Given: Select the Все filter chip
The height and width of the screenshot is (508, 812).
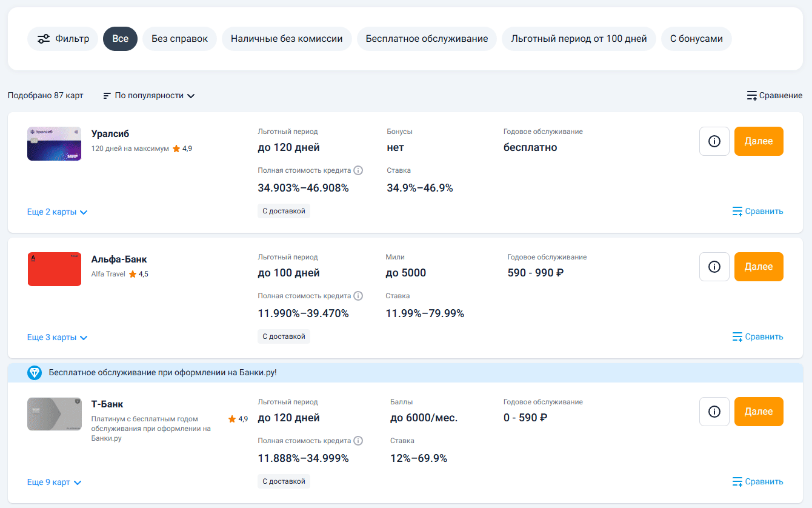Looking at the screenshot, I should 120,39.
